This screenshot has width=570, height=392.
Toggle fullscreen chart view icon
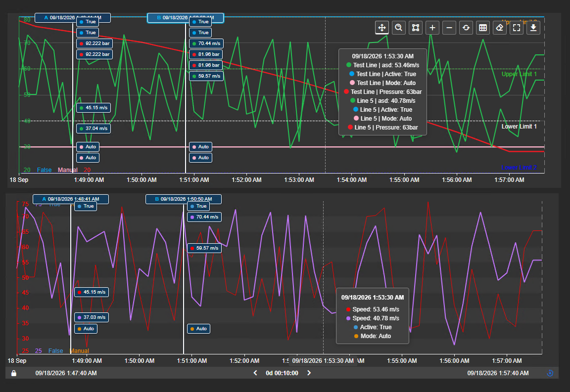point(517,28)
